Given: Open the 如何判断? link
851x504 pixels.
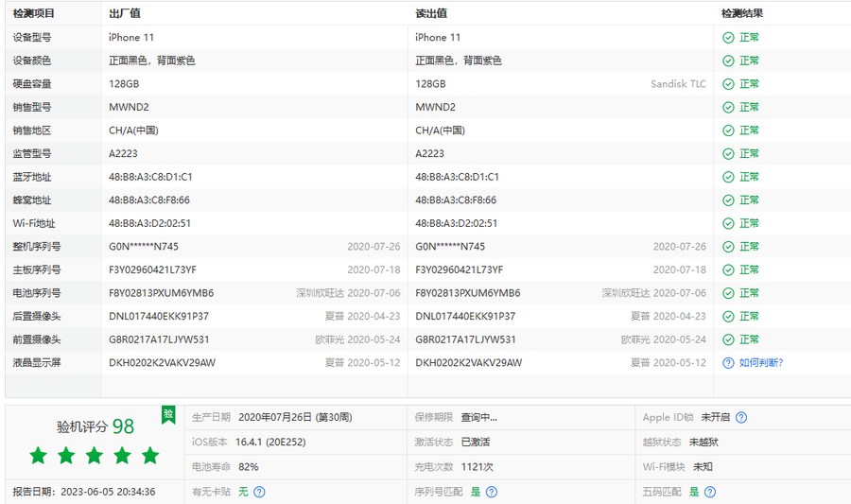Looking at the screenshot, I should 761,363.
